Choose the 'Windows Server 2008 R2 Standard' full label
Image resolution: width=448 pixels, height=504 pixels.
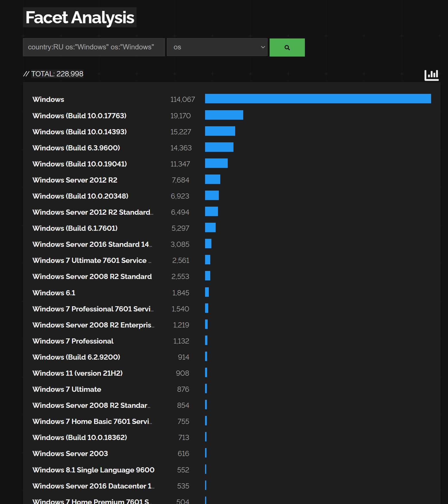pyautogui.click(x=92, y=276)
